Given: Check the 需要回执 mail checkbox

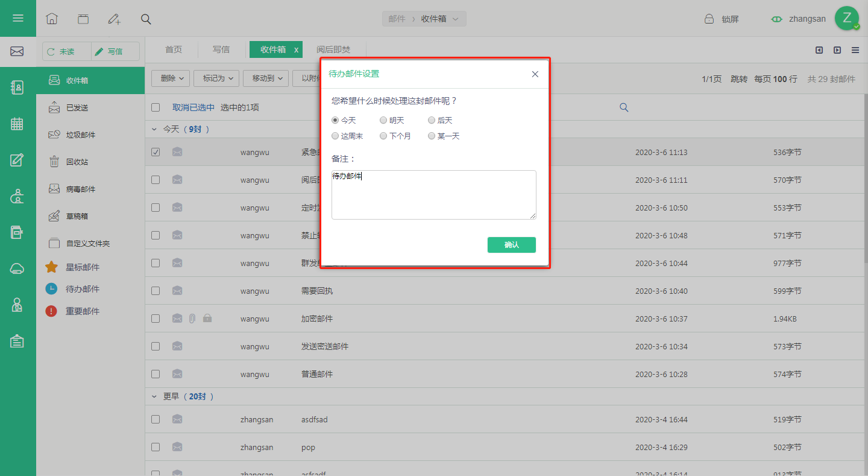Looking at the screenshot, I should (x=156, y=291).
